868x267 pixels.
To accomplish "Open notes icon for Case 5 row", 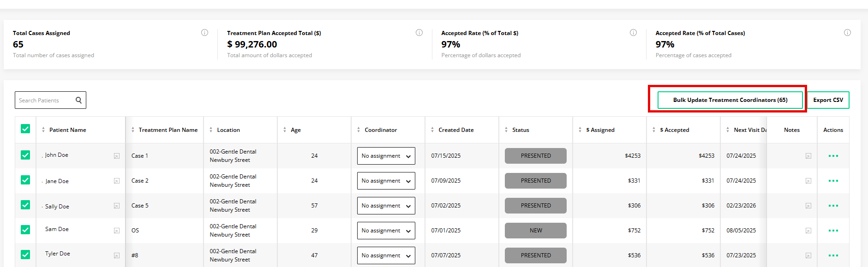I will click(x=808, y=206).
